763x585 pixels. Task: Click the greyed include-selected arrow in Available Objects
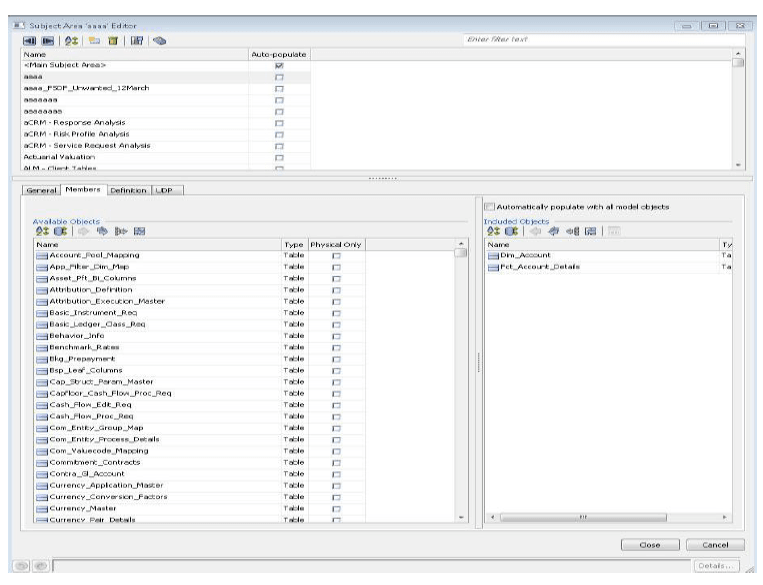(x=84, y=231)
